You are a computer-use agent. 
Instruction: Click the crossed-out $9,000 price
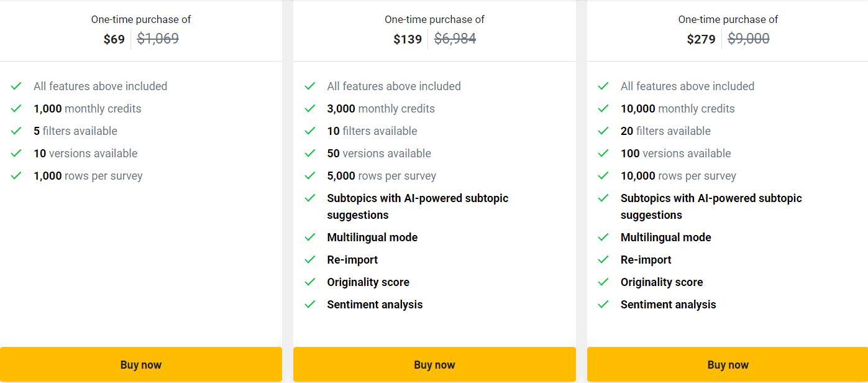click(749, 39)
